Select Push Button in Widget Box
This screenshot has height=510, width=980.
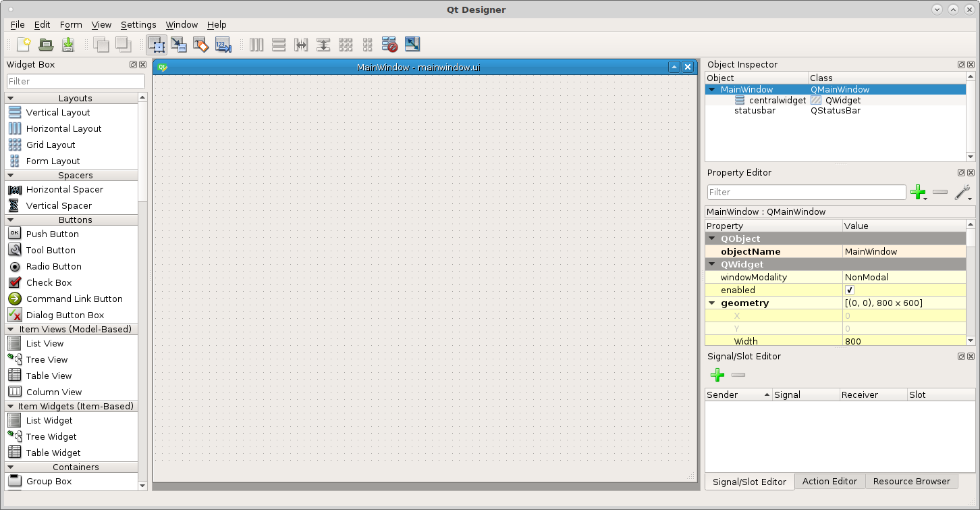[x=71, y=234]
